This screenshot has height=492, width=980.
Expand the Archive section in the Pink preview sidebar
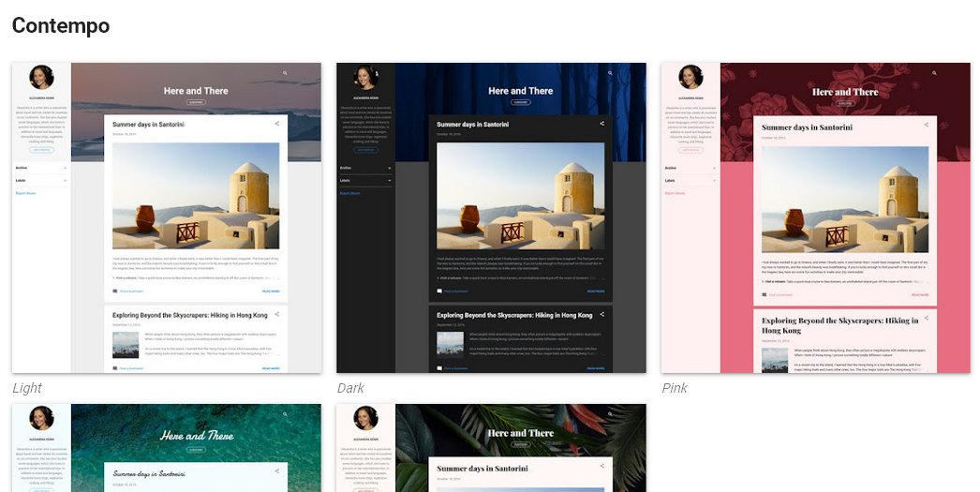click(690, 168)
